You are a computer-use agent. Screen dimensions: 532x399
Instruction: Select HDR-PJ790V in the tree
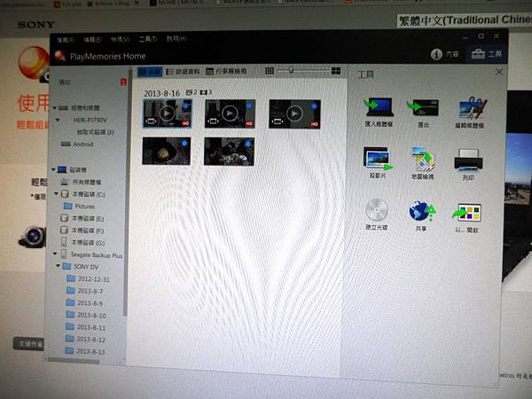click(x=90, y=120)
